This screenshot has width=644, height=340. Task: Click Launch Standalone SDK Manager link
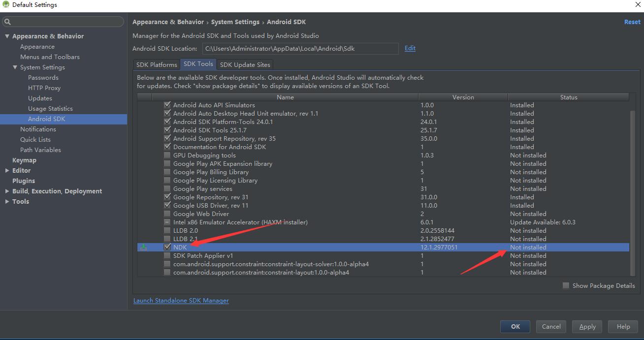click(181, 300)
